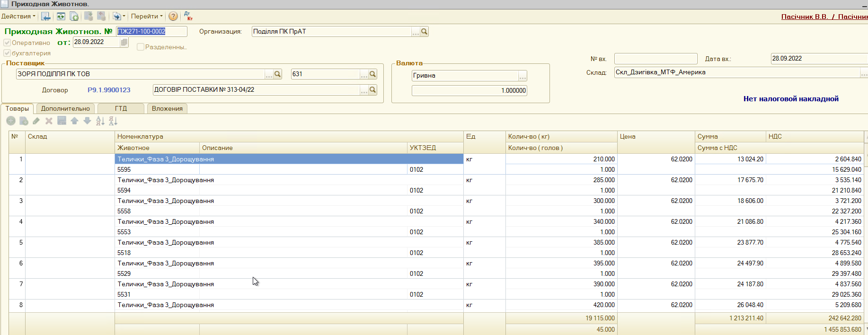This screenshot has height=335, width=868.
Task: Click quantity cell 285.000 in row 2
Action: coord(561,180)
